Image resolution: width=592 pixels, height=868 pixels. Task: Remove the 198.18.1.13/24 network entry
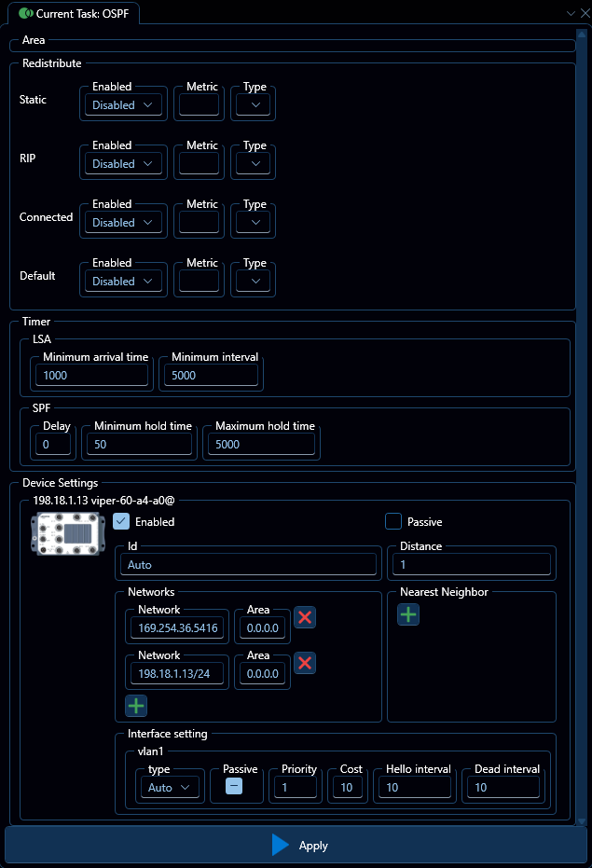point(305,663)
